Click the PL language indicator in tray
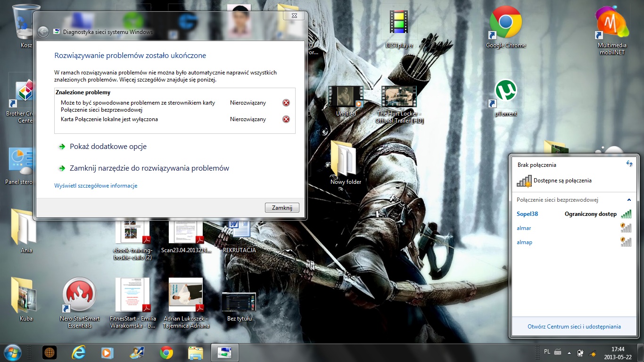 [x=547, y=352]
